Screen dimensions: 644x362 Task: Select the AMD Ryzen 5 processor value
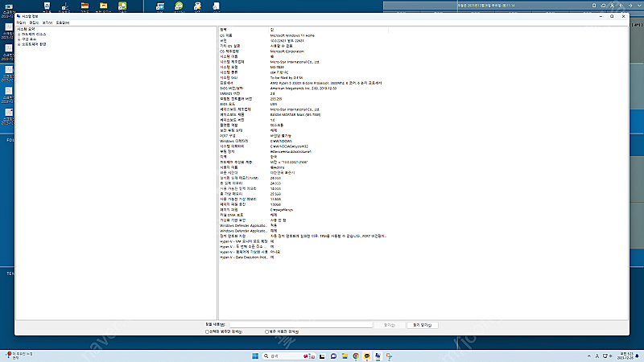click(x=326, y=83)
